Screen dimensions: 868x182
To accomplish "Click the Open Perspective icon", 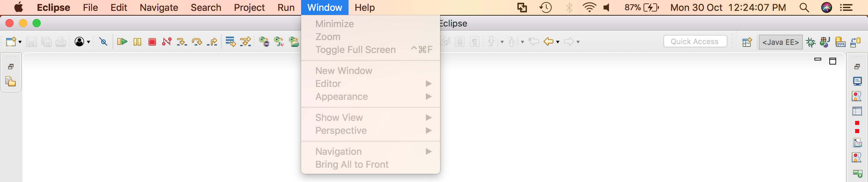I will (x=747, y=42).
